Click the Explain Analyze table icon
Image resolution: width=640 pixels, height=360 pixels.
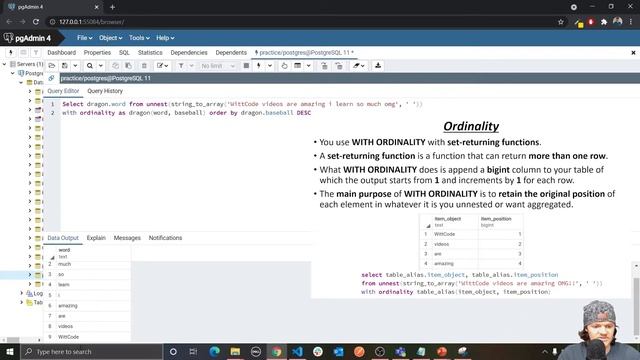click(298, 66)
